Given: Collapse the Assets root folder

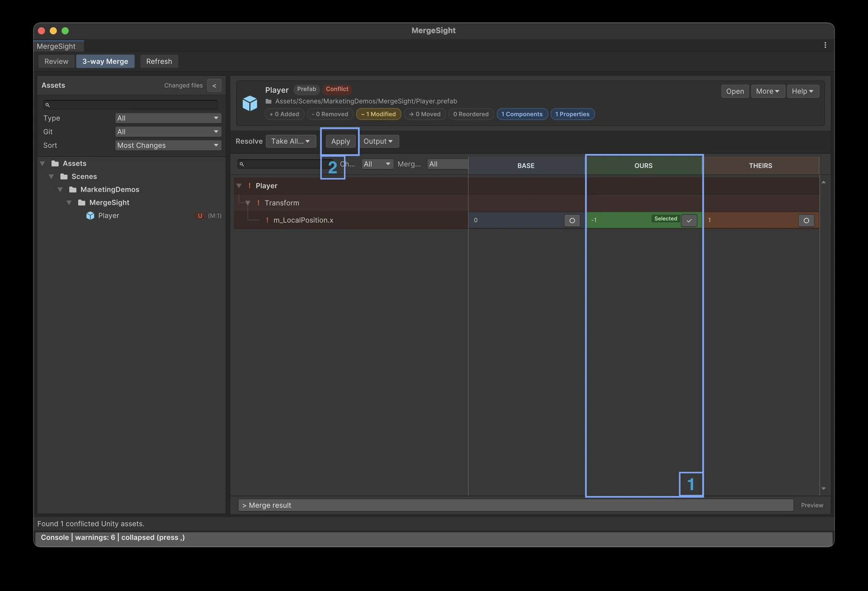Looking at the screenshot, I should pyautogui.click(x=42, y=164).
